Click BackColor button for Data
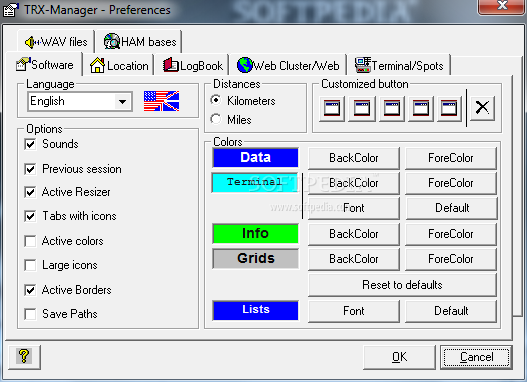This screenshot has width=527, height=382. (354, 158)
